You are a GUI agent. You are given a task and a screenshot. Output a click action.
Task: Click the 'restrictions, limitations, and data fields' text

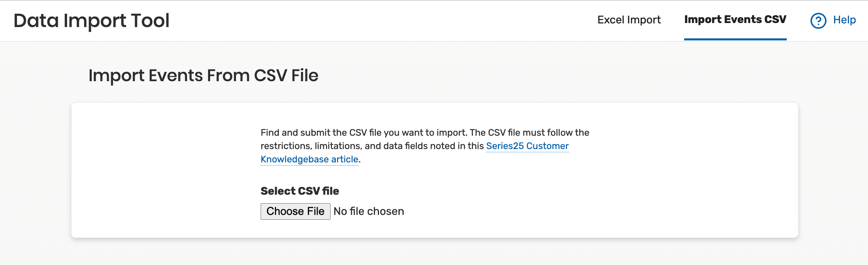point(372,146)
